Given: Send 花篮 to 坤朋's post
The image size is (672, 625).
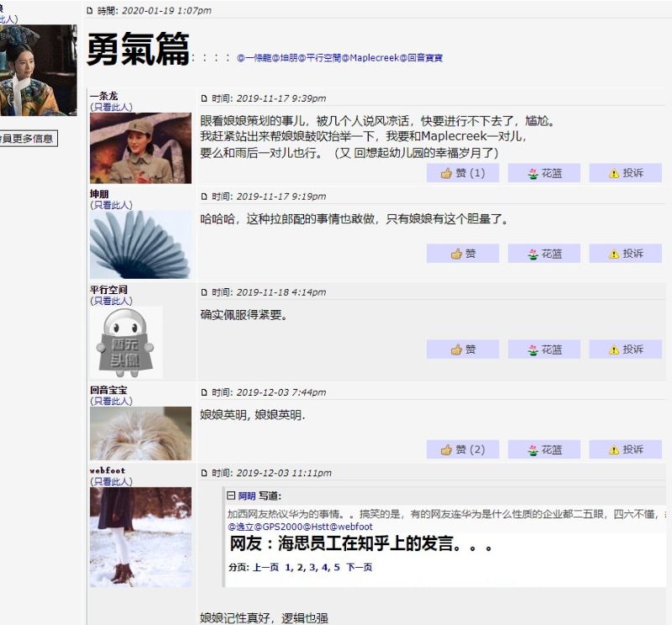Looking at the screenshot, I should (543, 254).
